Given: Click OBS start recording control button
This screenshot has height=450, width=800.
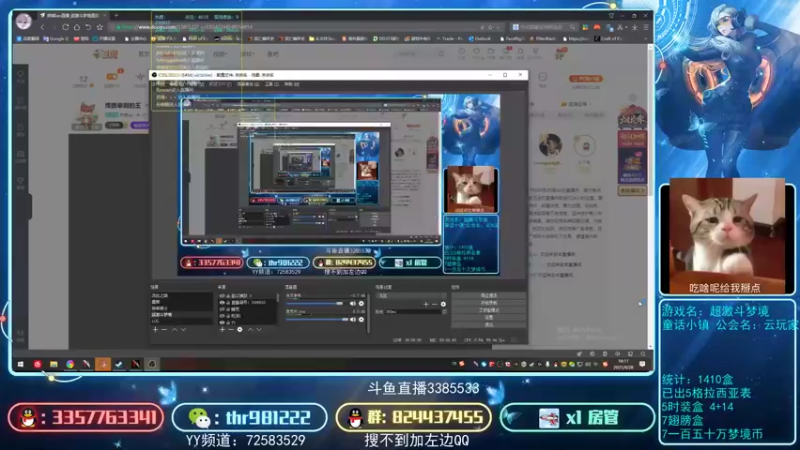Looking at the screenshot, I should (x=489, y=303).
